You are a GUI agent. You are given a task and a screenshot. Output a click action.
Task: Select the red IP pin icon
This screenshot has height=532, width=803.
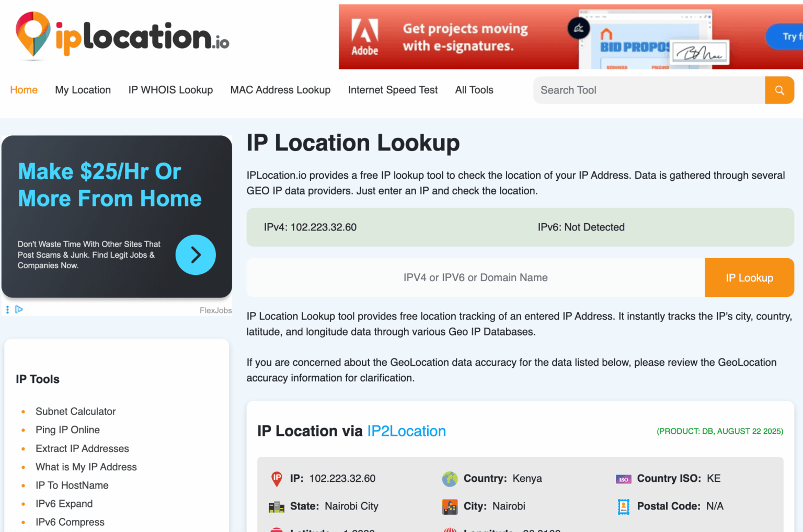[x=277, y=479]
